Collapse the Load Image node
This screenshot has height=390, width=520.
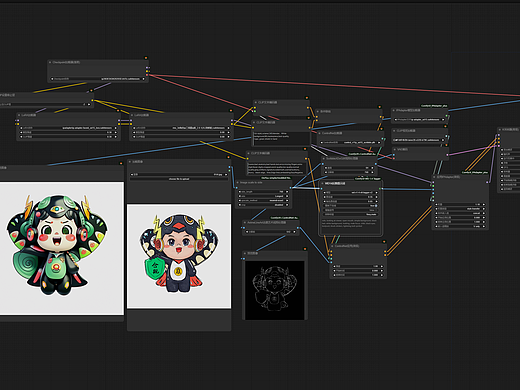(x=130, y=162)
